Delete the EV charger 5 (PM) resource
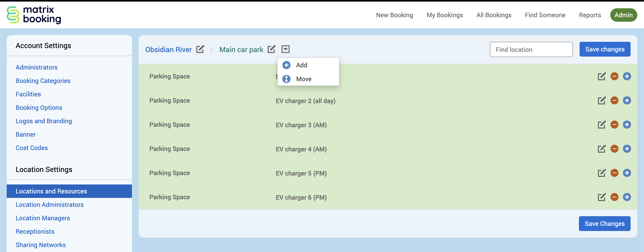Screen dimensions: 644x252 click(614, 173)
